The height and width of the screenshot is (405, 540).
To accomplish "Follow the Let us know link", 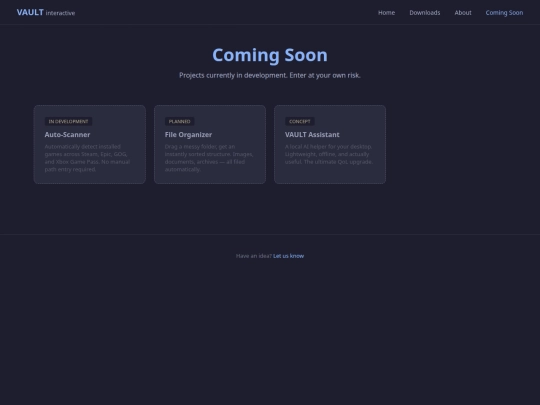I will (288, 256).
